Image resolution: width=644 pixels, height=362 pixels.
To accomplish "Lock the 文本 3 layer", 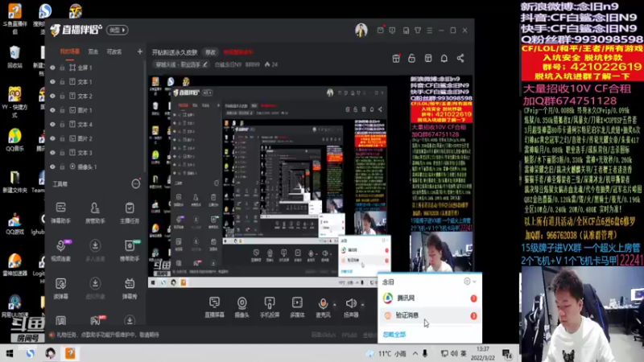I will coord(63,152).
